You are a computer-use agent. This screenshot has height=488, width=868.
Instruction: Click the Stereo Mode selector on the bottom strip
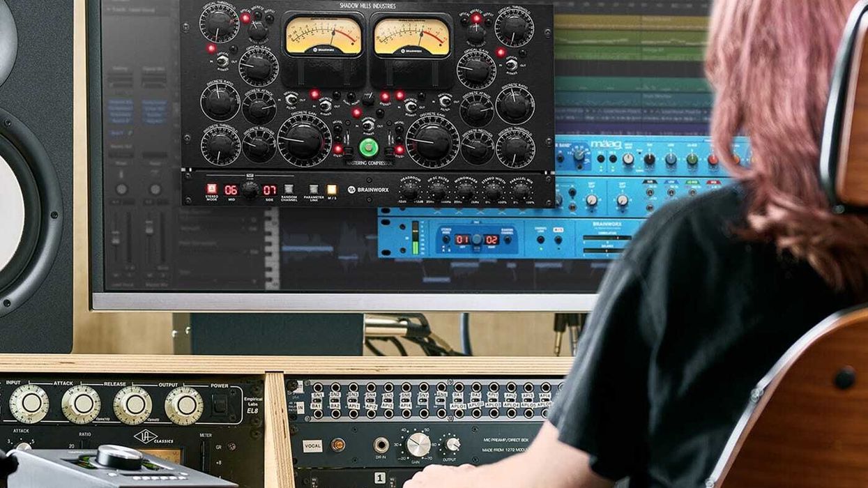click(x=211, y=190)
